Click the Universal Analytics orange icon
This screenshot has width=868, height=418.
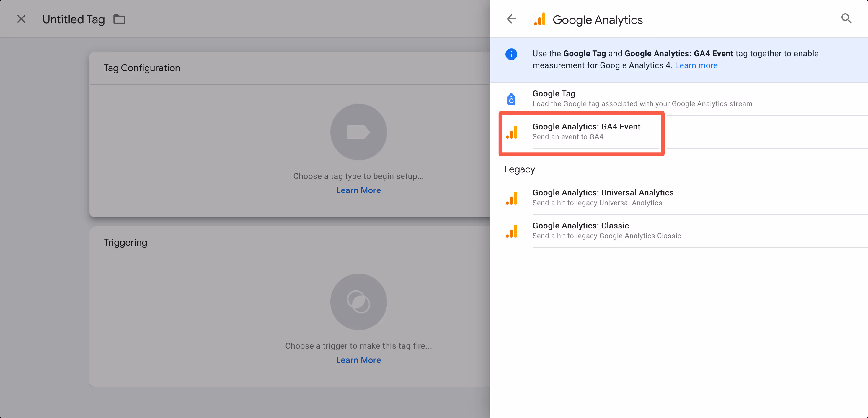coord(511,198)
